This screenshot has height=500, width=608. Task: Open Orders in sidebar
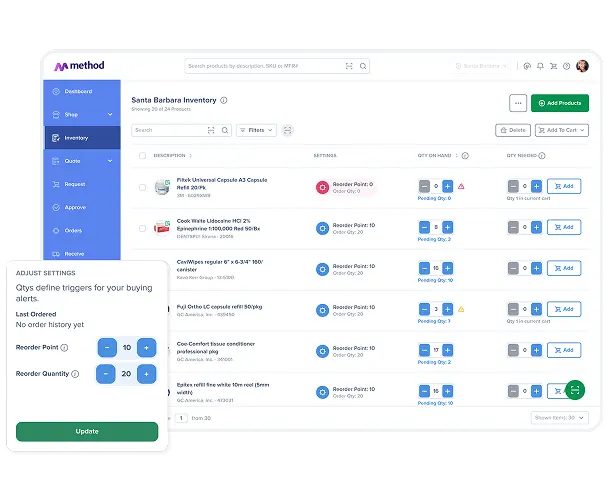(82, 231)
